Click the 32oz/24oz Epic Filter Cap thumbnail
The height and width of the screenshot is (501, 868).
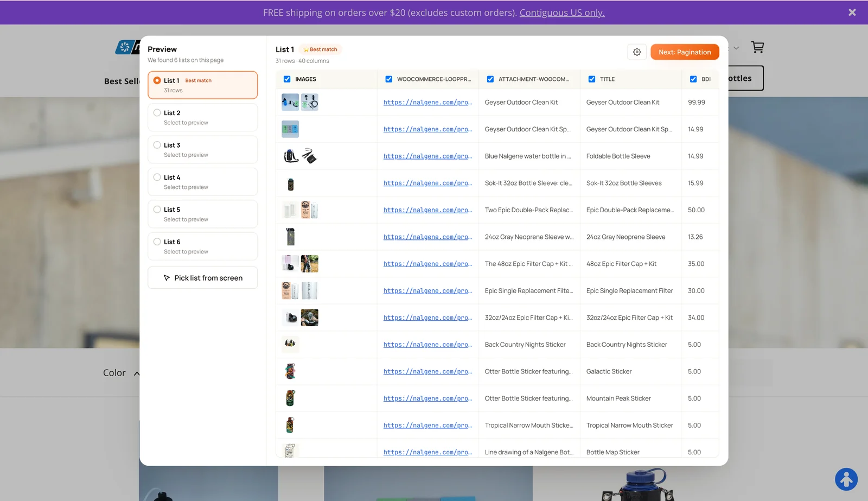click(x=290, y=318)
